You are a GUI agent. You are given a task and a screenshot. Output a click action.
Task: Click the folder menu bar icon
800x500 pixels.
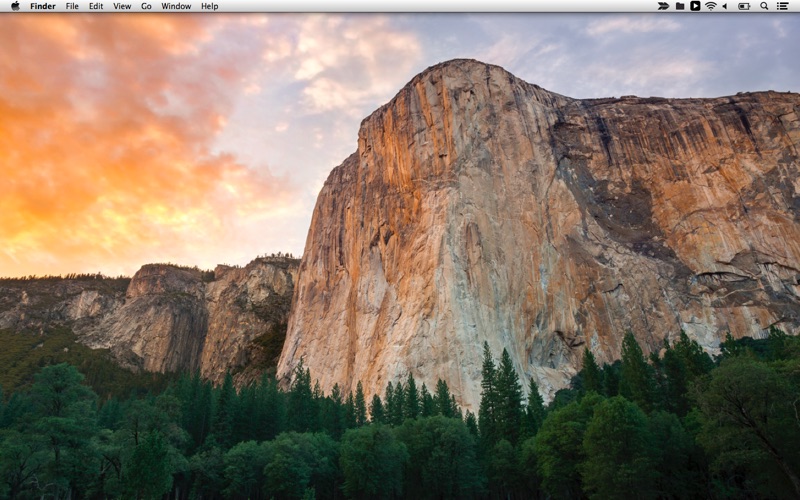(x=680, y=6)
